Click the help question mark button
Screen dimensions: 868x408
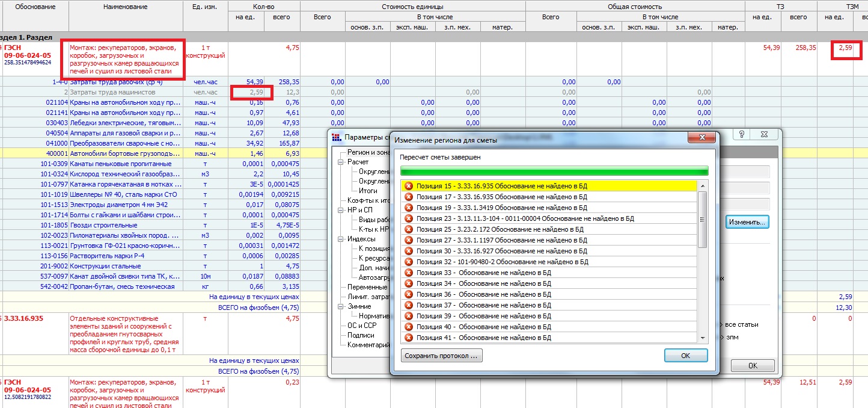click(x=742, y=135)
